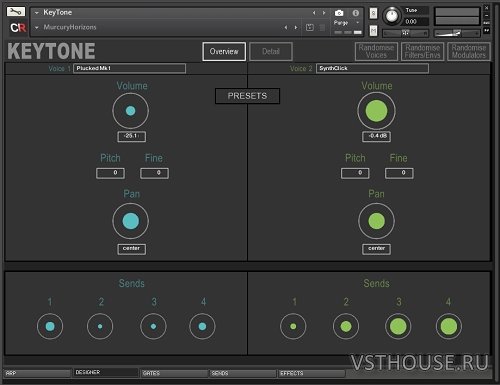Adjust Voice 2 Send 1 knob
The image size is (500, 385).
(293, 326)
